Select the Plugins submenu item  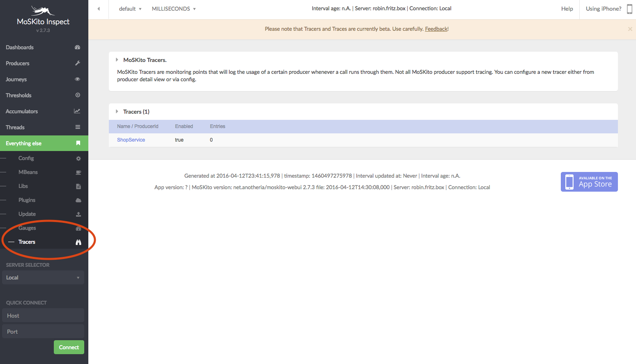[x=44, y=200]
